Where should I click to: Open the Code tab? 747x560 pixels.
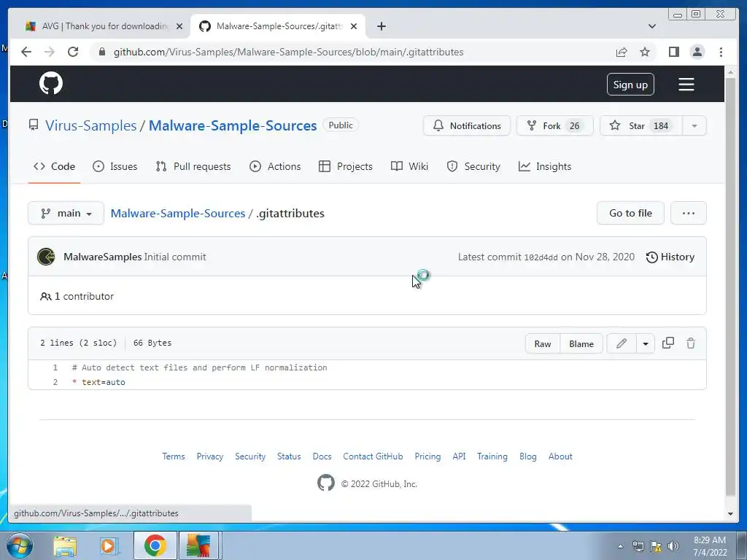tap(54, 166)
